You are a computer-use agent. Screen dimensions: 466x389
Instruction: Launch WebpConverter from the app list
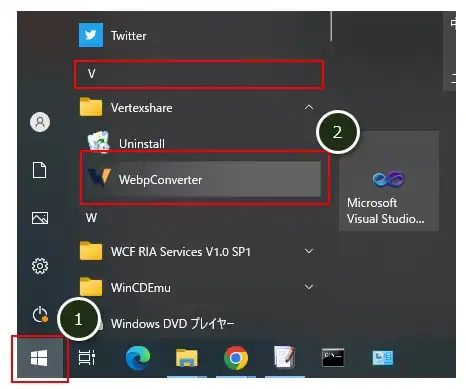click(x=202, y=179)
